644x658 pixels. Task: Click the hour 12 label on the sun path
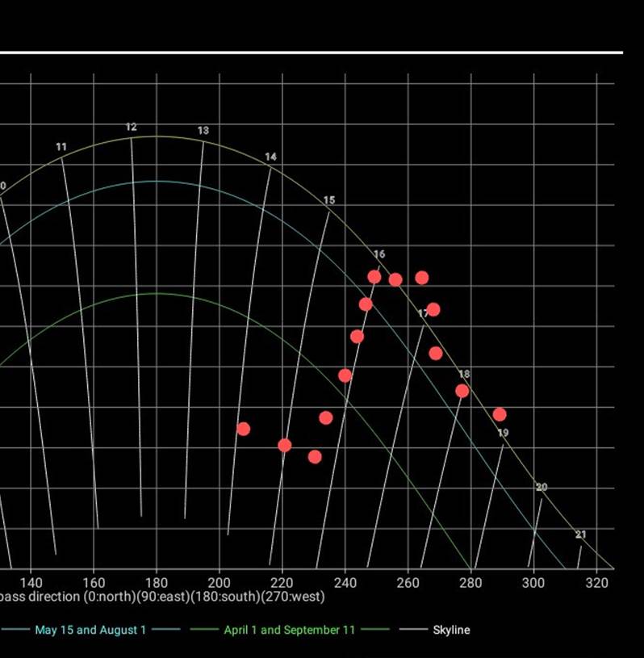coord(132,128)
